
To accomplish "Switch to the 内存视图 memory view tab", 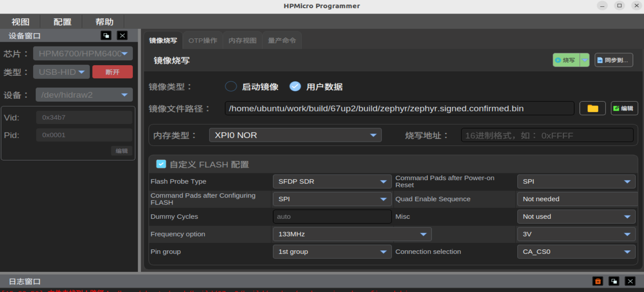I will (x=243, y=40).
